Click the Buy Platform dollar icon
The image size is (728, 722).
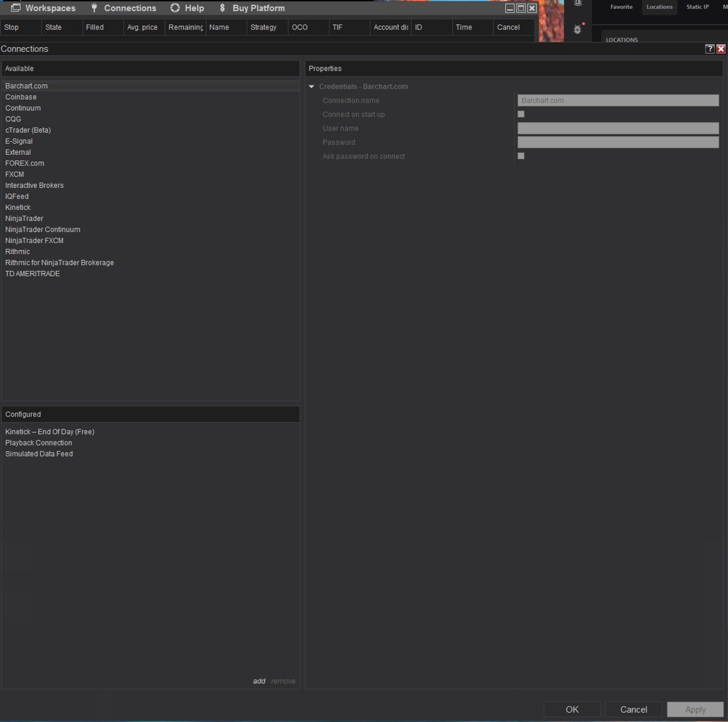coord(222,8)
